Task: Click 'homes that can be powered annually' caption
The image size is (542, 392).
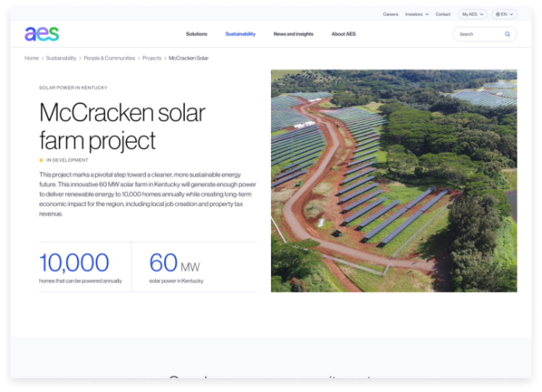Action: [81, 281]
